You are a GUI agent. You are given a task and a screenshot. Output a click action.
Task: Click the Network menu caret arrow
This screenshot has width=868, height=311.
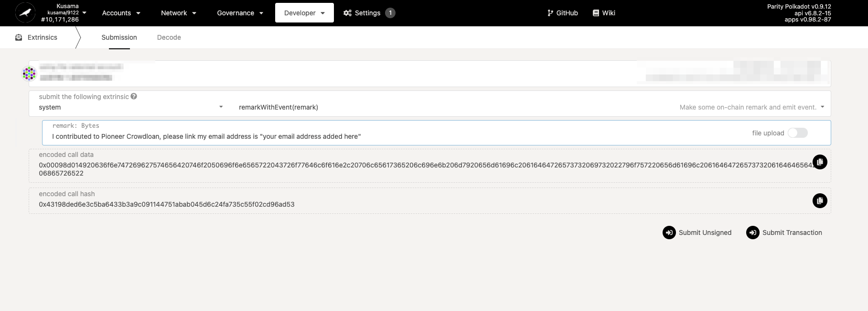tap(194, 13)
